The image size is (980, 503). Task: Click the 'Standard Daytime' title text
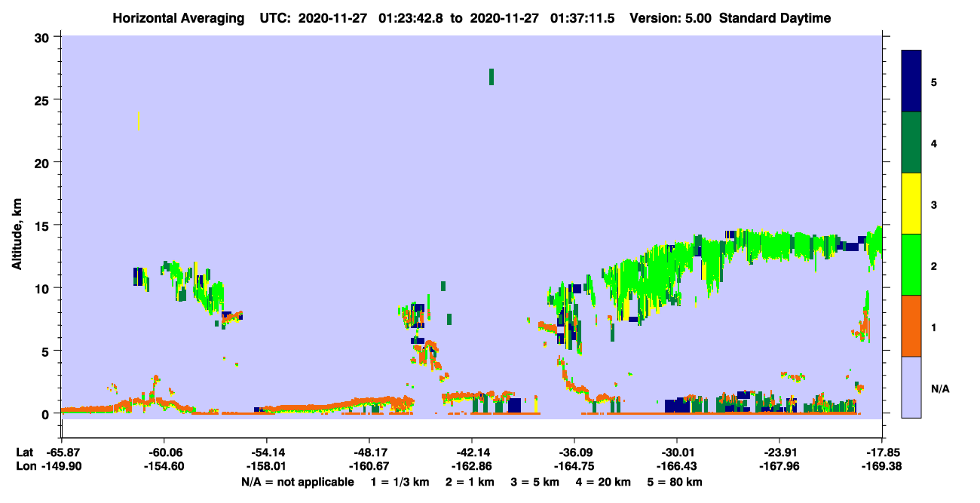click(x=775, y=19)
